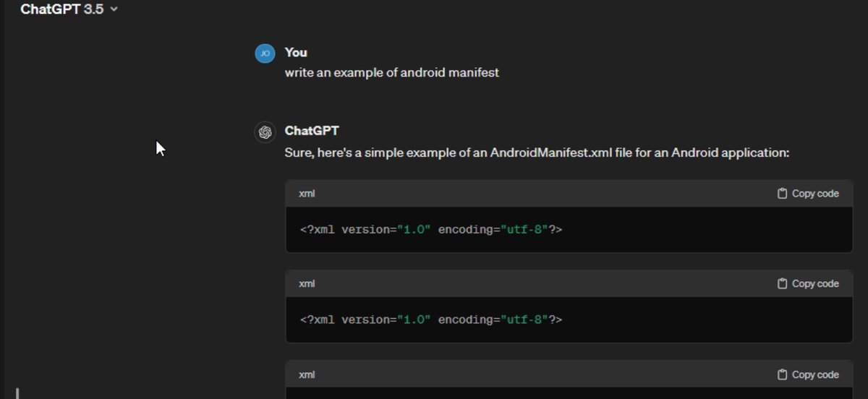Click the xml code line in first block
868x399 pixels.
[x=431, y=230]
